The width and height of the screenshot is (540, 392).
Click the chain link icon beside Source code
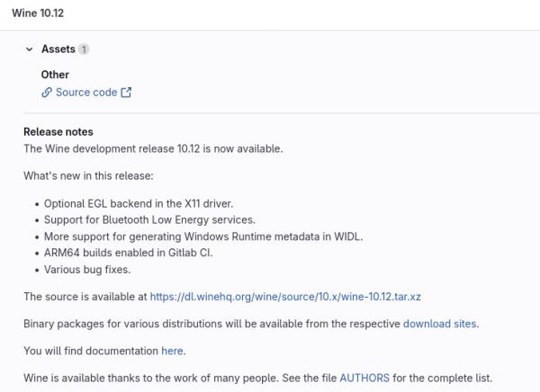coord(47,93)
